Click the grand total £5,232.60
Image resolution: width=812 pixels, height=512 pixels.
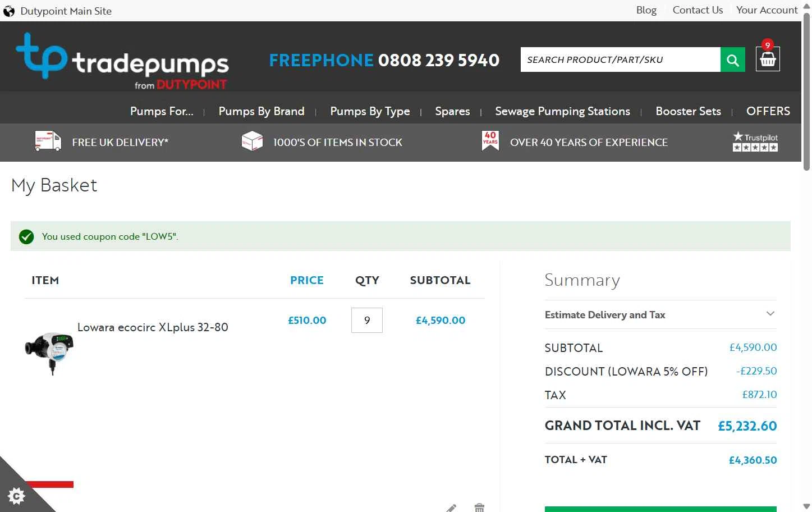(x=747, y=426)
